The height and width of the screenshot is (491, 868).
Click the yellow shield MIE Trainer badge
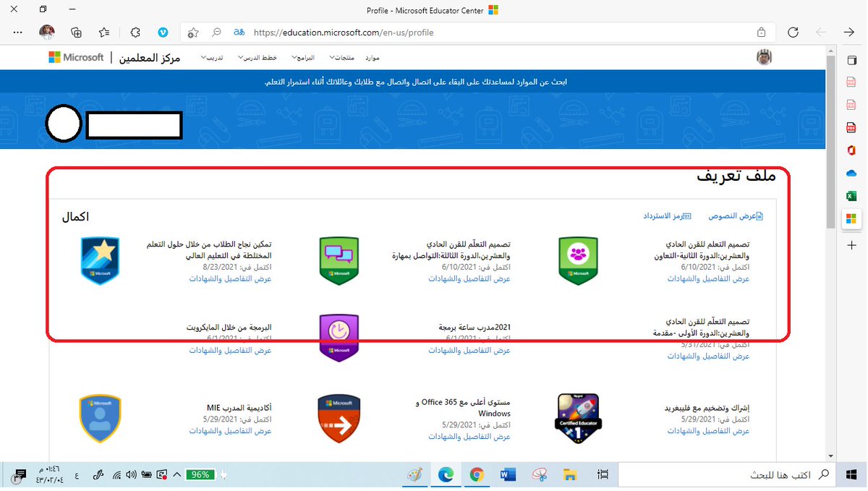click(100, 419)
